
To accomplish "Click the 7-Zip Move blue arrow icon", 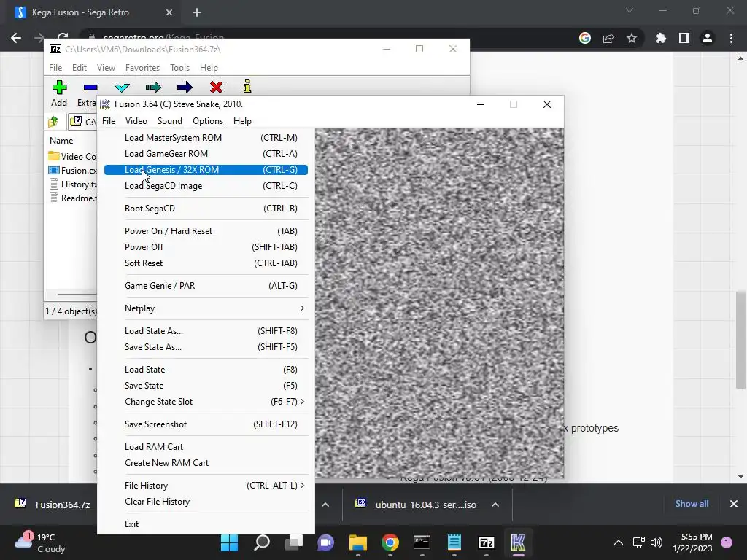I will point(185,87).
